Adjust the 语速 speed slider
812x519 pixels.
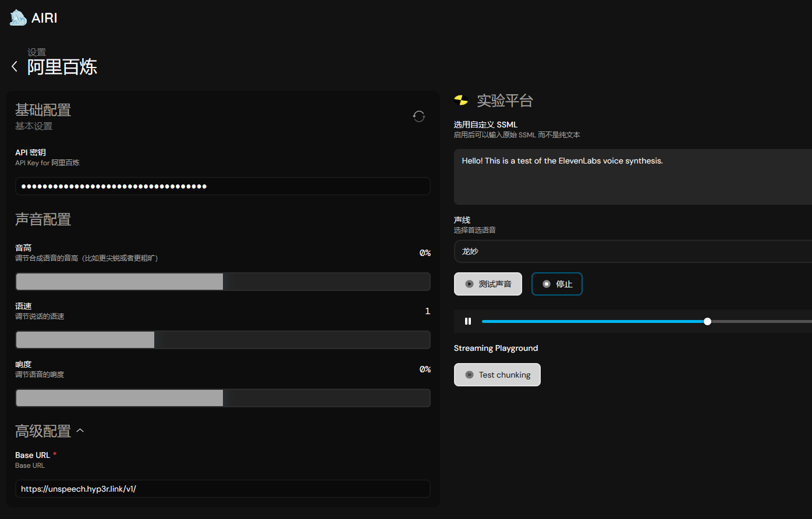[223, 340]
